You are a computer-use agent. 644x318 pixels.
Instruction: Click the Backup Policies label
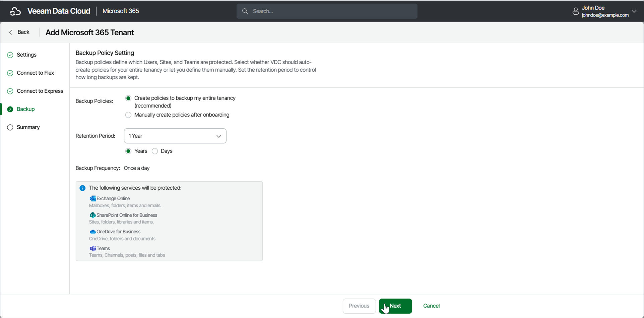[x=94, y=101]
